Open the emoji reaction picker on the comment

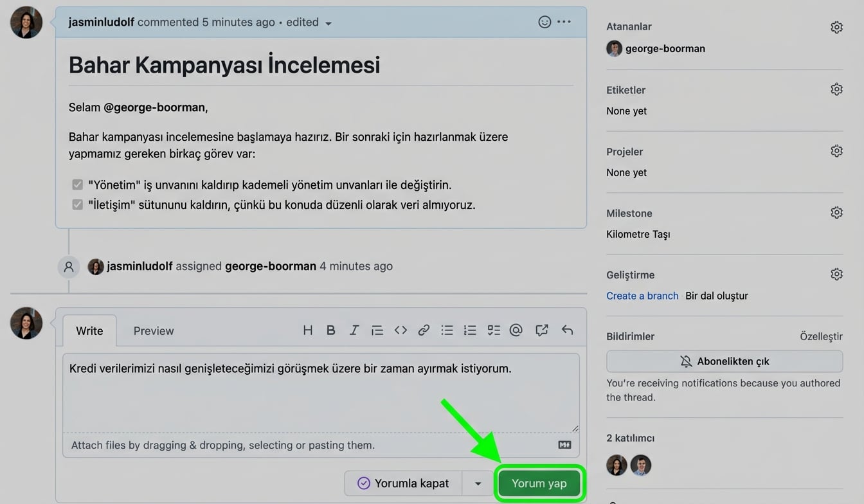[544, 21]
